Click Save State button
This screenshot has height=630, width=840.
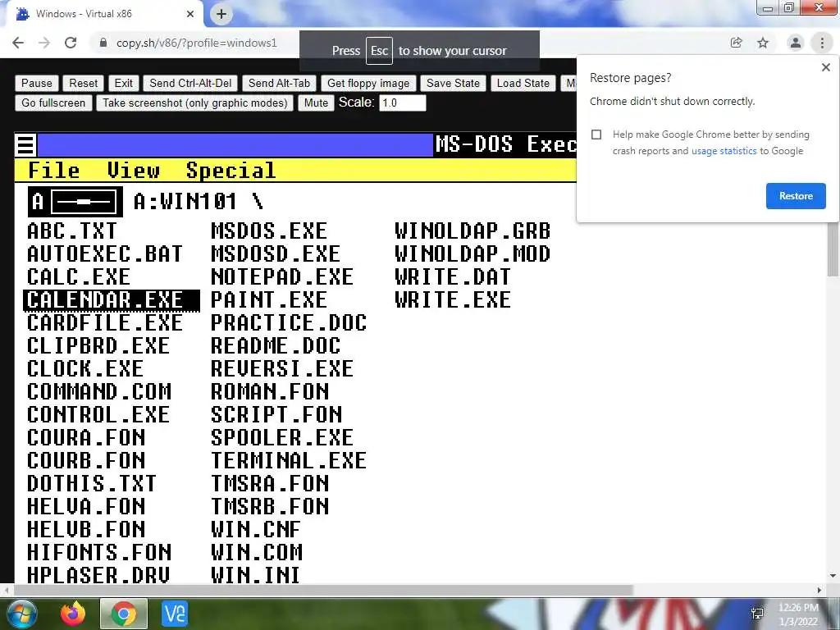coord(453,83)
